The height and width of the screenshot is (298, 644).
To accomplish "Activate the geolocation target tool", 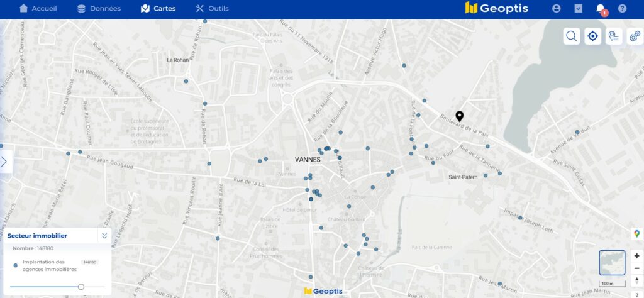I will (592, 36).
